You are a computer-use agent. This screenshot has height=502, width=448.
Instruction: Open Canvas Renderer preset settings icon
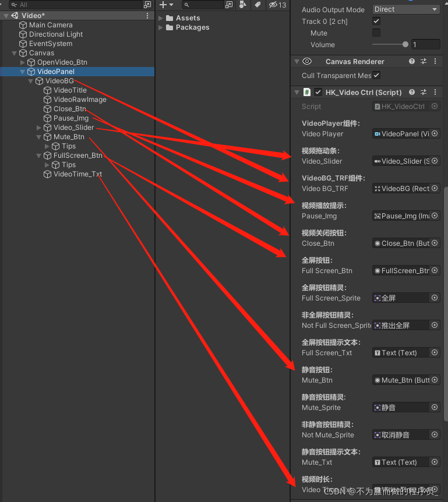[424, 61]
